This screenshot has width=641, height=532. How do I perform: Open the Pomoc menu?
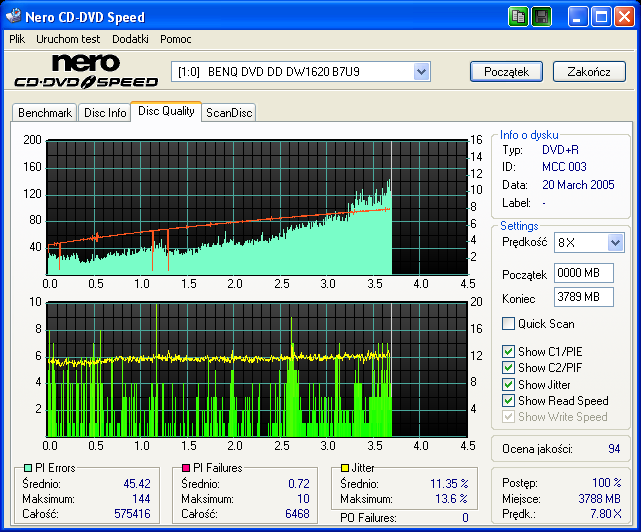click(x=176, y=39)
